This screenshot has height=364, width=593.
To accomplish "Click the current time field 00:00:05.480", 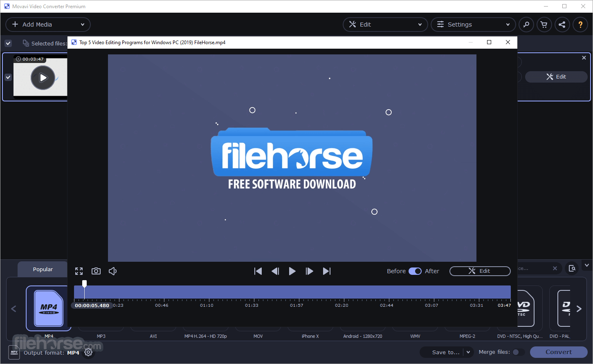I will click(92, 306).
